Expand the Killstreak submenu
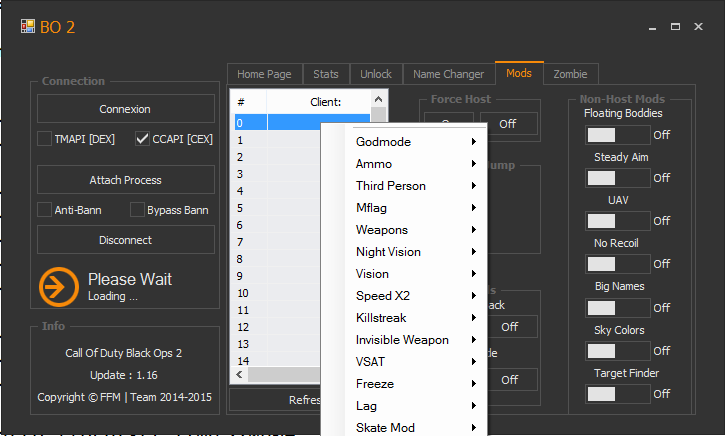Viewport: 726px width, 436px height. click(x=416, y=318)
